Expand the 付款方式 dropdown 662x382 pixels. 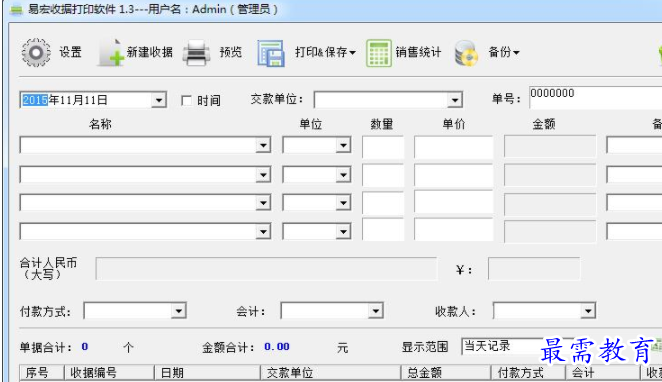179,311
